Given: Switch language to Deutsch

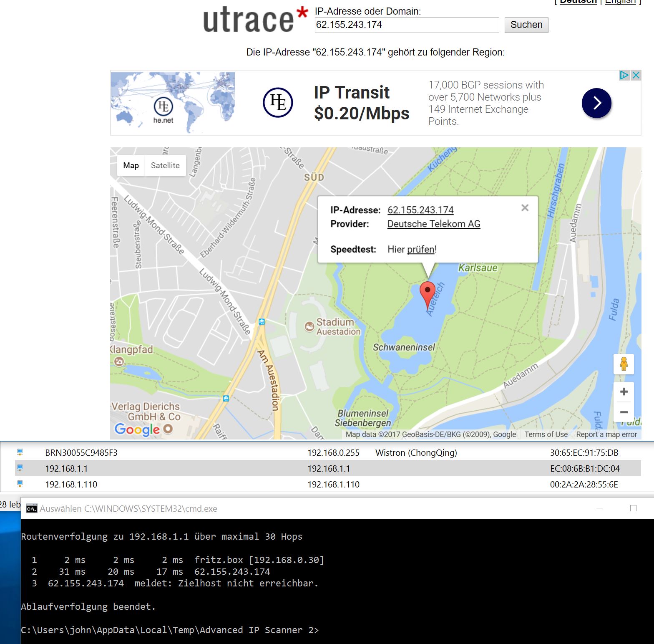Looking at the screenshot, I should 578,2.
